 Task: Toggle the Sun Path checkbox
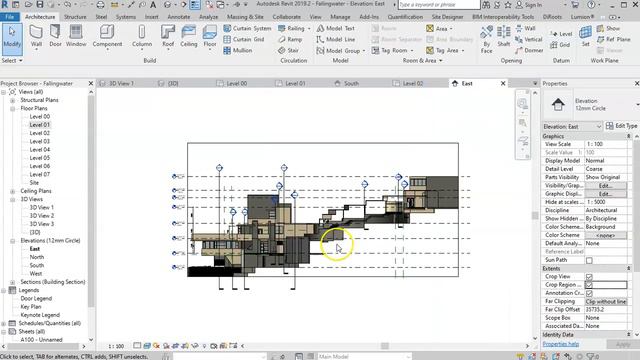589,260
